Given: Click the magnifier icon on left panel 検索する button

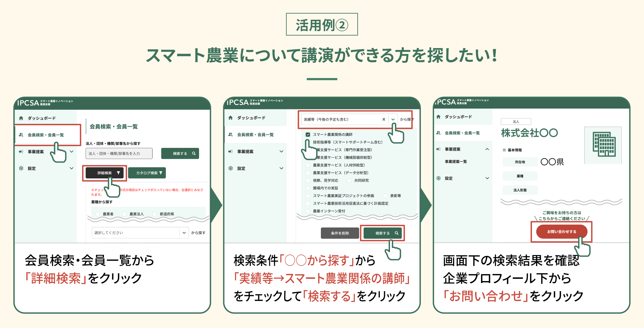Looking at the screenshot, I should 194,154.
